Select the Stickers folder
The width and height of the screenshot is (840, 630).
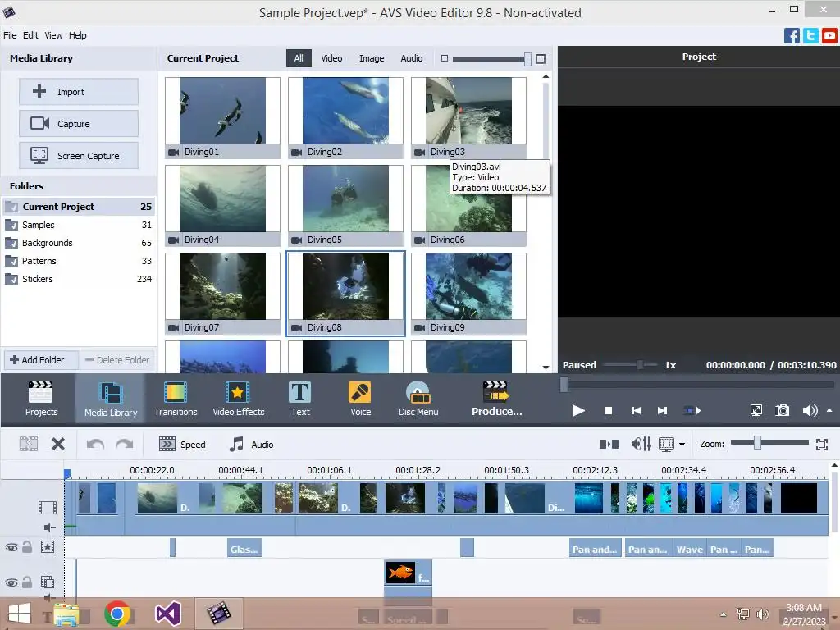click(x=79, y=279)
